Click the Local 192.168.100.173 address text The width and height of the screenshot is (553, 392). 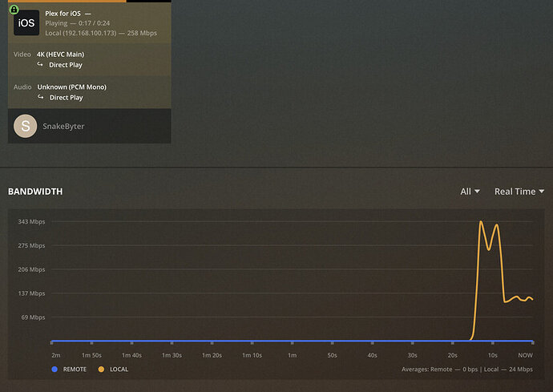[80, 33]
